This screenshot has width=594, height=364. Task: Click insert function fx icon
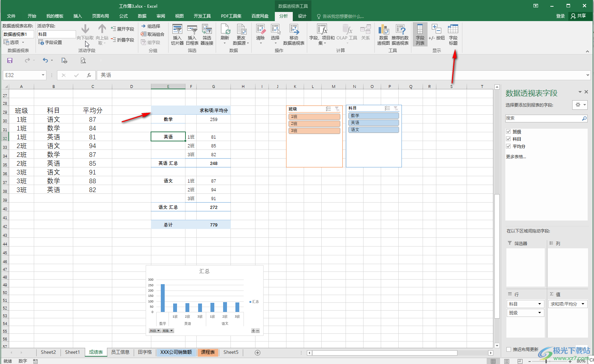[89, 75]
